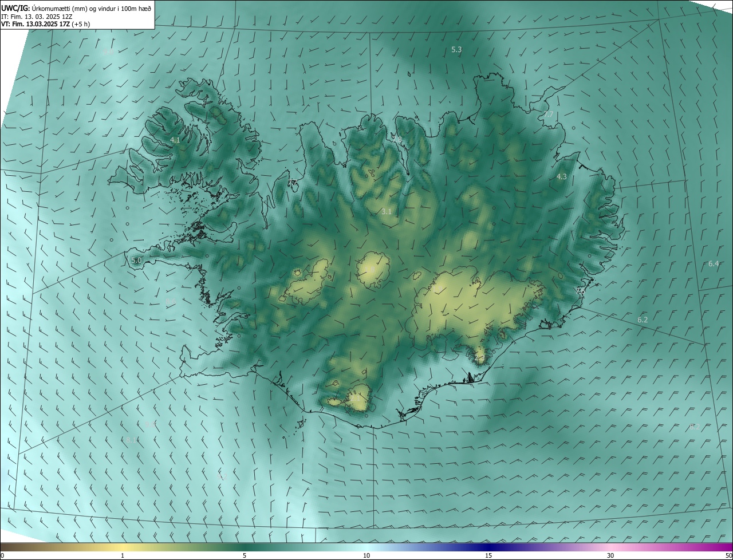Click the 2.3 value on the south coast glacier
The height and width of the screenshot is (560, 733).
[479, 358]
